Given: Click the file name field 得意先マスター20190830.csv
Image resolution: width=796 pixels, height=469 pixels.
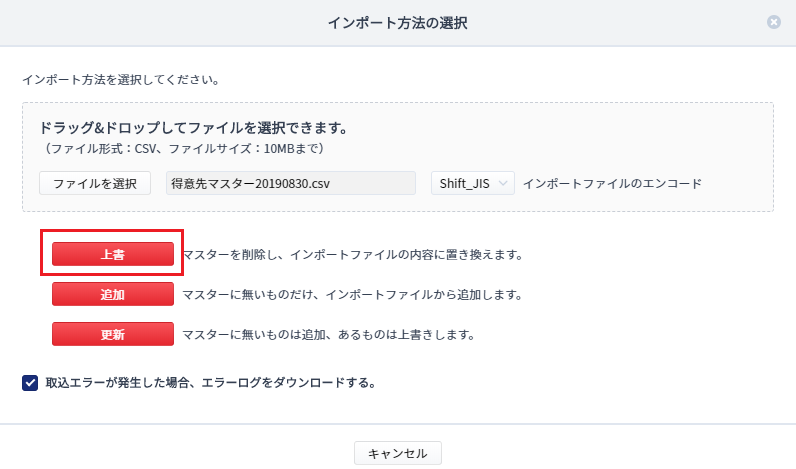Looking at the screenshot, I should [x=291, y=183].
